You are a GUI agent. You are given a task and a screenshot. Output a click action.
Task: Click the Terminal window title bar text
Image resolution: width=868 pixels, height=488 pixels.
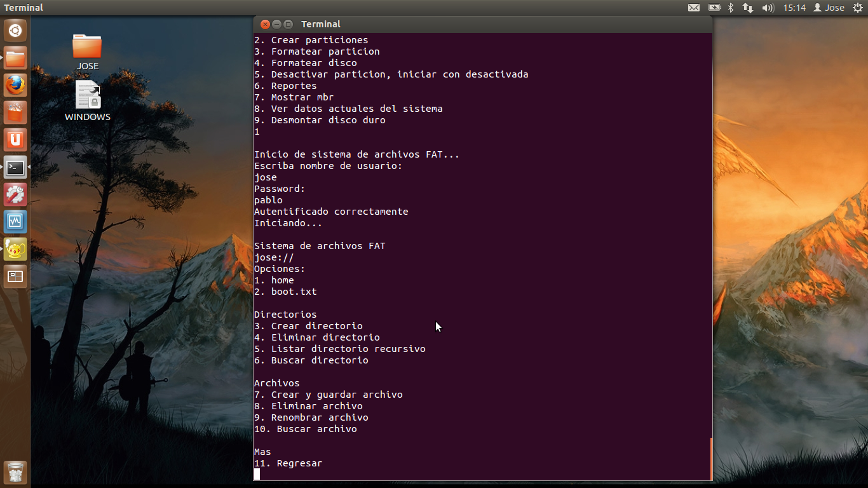point(321,24)
